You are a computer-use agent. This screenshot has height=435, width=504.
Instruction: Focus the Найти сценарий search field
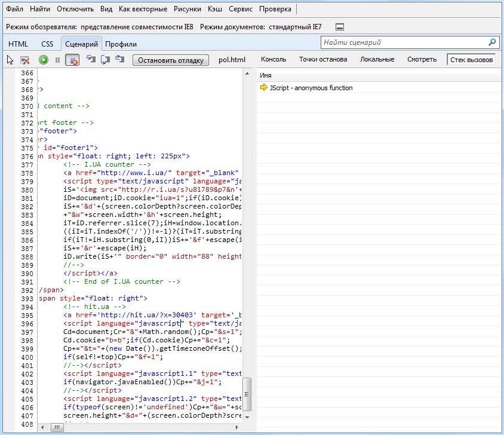pos(410,42)
